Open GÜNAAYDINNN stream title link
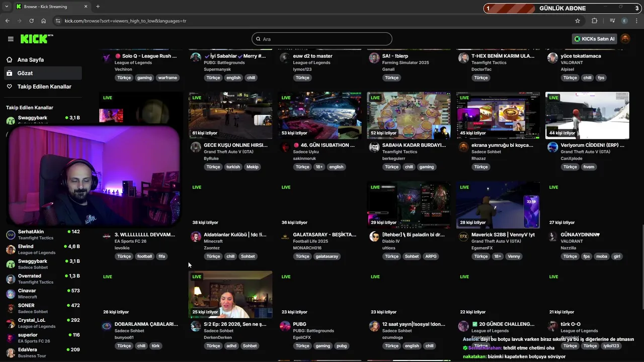Viewport: 644px width, 362px height. 580,235
